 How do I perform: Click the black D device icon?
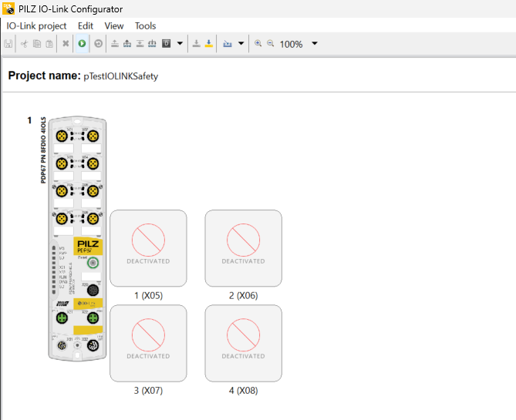pyautogui.click(x=166, y=43)
